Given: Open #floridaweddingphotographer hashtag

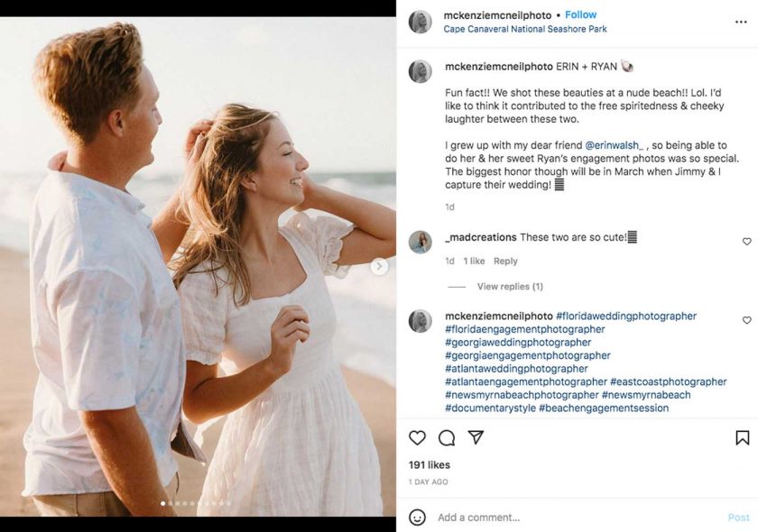Looking at the screenshot, I should click(x=626, y=316).
